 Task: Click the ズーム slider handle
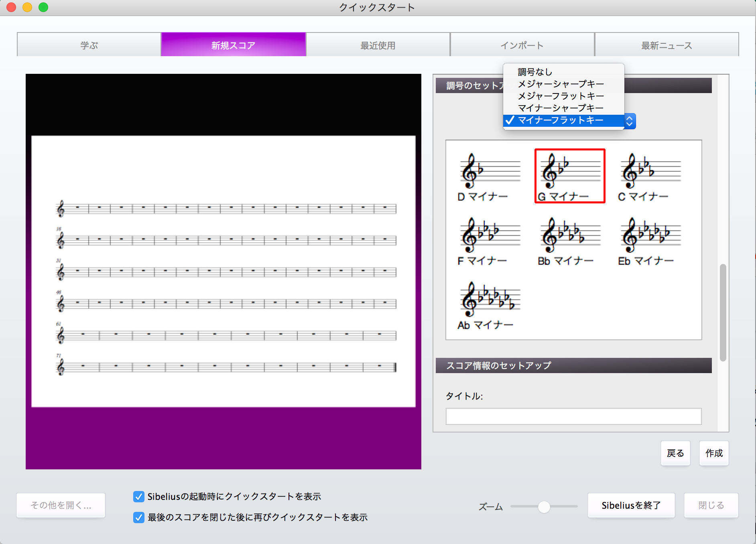[544, 507]
